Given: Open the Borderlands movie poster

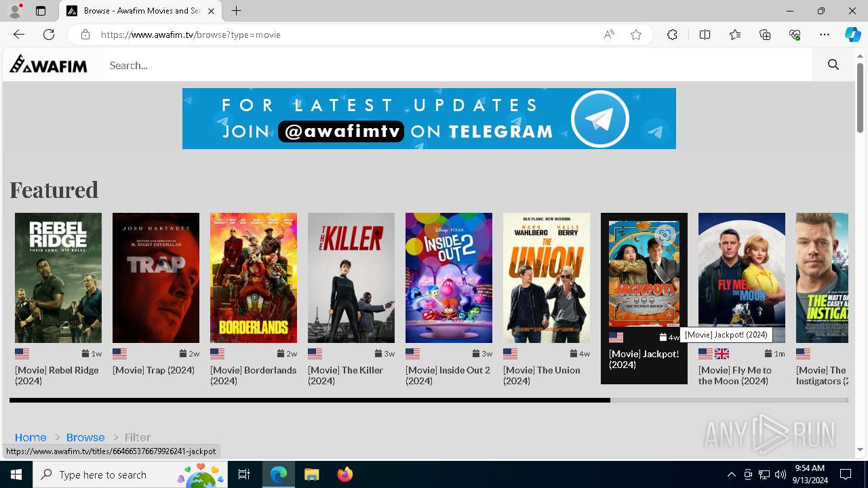Looking at the screenshot, I should click(x=254, y=278).
